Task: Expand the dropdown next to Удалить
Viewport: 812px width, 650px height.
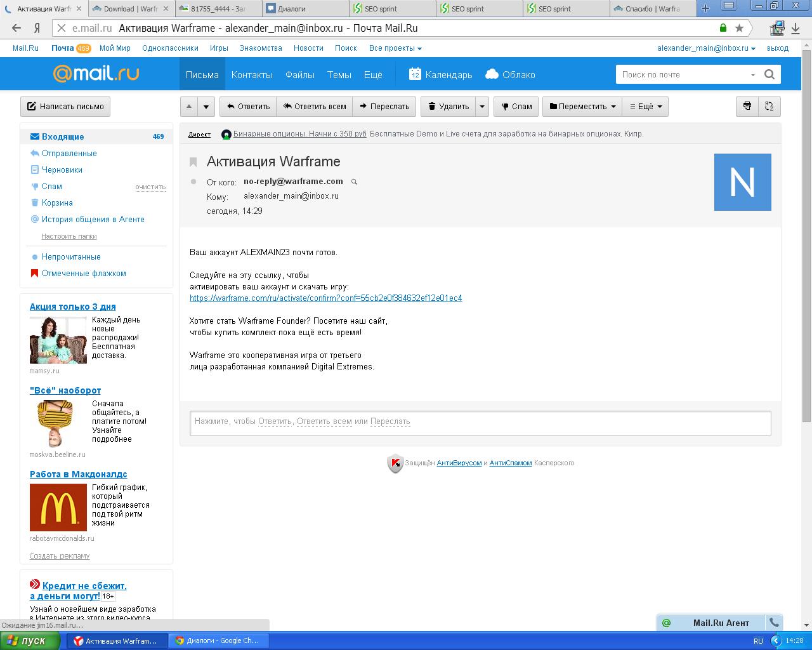Action: coord(482,107)
